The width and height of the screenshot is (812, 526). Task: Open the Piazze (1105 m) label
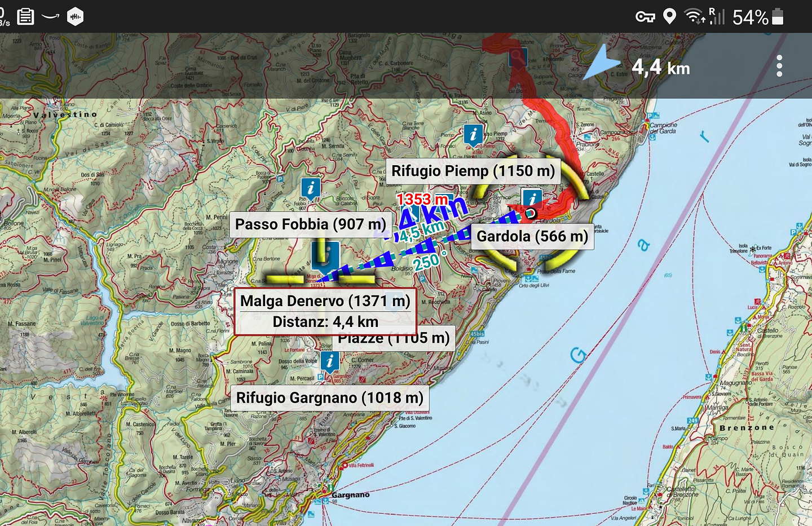394,338
